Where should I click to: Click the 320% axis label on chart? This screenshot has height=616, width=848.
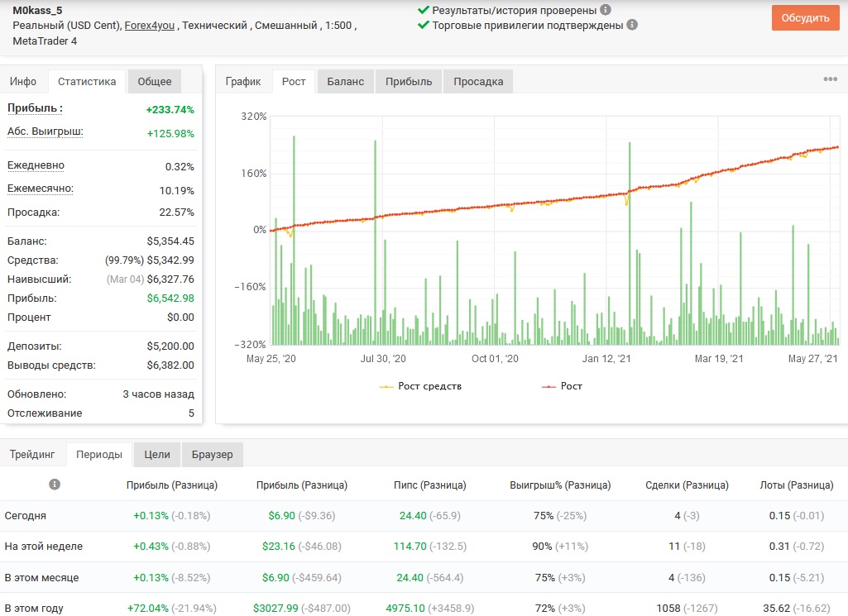click(x=254, y=117)
